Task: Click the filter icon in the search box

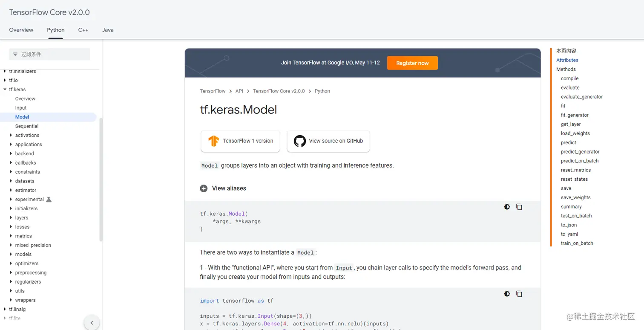Action: (x=15, y=54)
